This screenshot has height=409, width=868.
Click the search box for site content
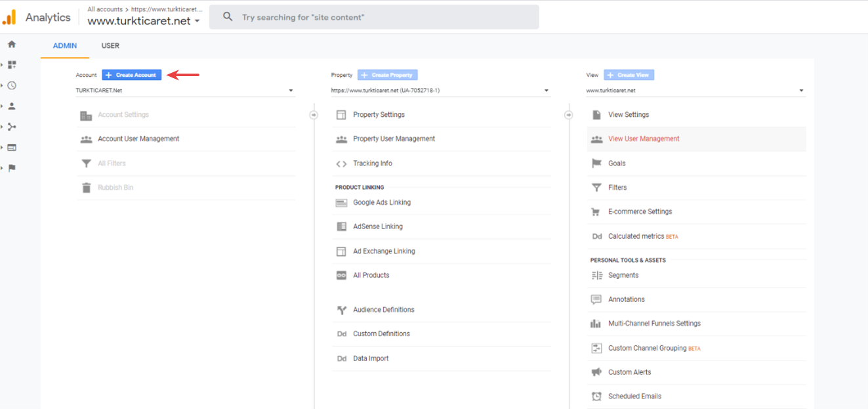(374, 17)
